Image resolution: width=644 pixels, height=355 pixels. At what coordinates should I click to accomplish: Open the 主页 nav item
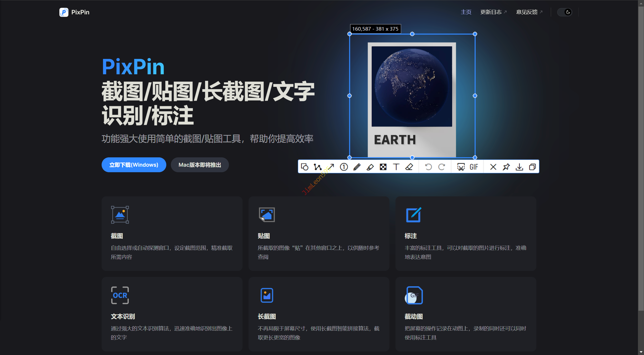(466, 12)
